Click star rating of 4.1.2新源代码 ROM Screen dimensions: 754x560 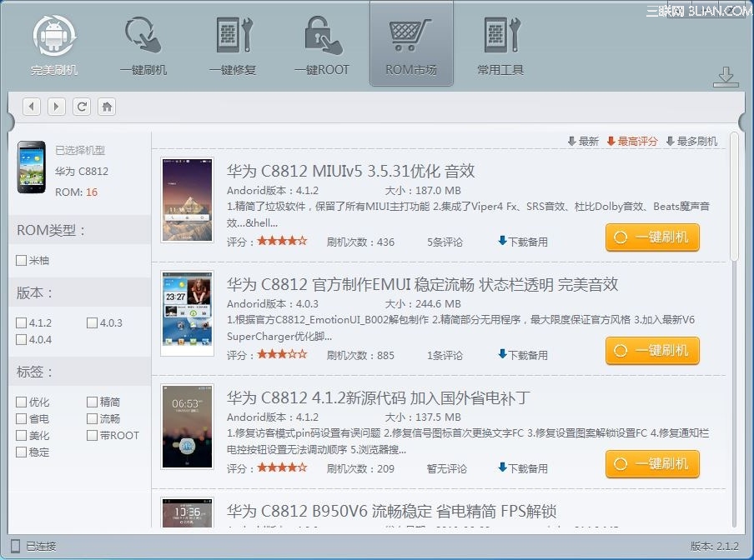click(x=282, y=467)
